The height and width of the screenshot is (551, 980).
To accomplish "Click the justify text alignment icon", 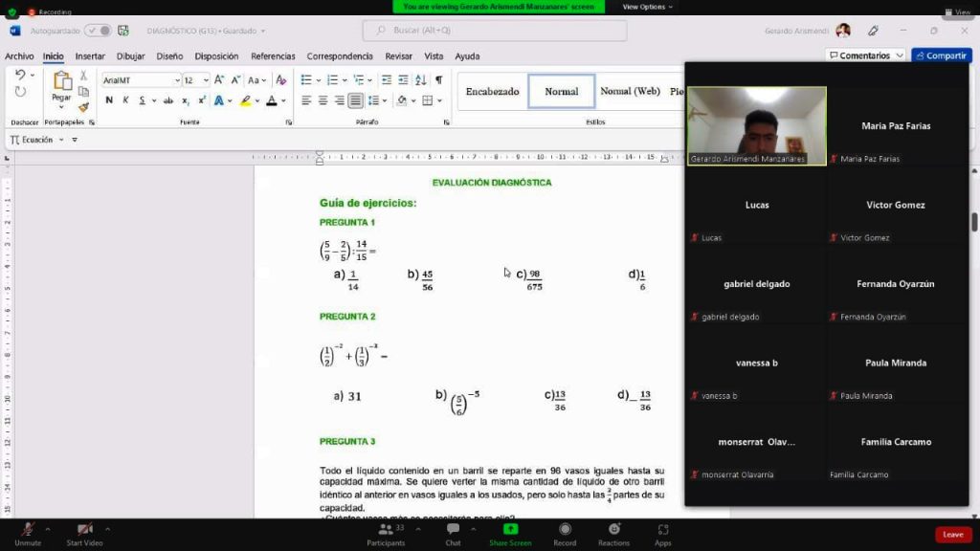I will (x=355, y=100).
